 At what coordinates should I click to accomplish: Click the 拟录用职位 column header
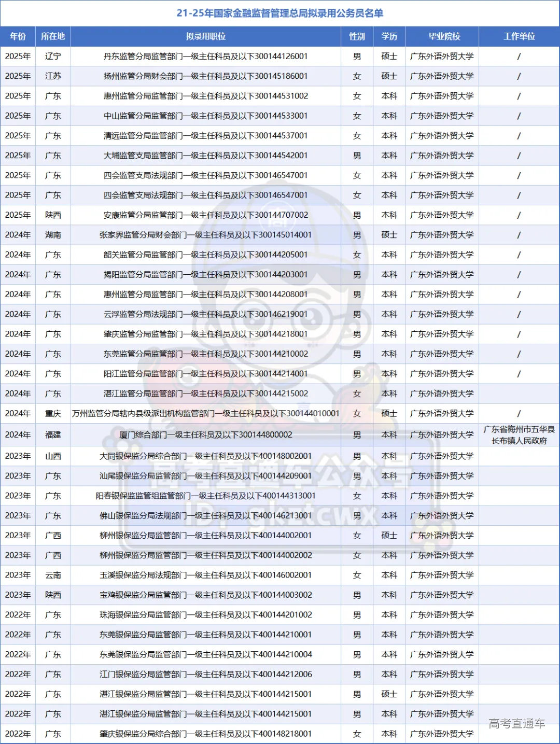205,36
